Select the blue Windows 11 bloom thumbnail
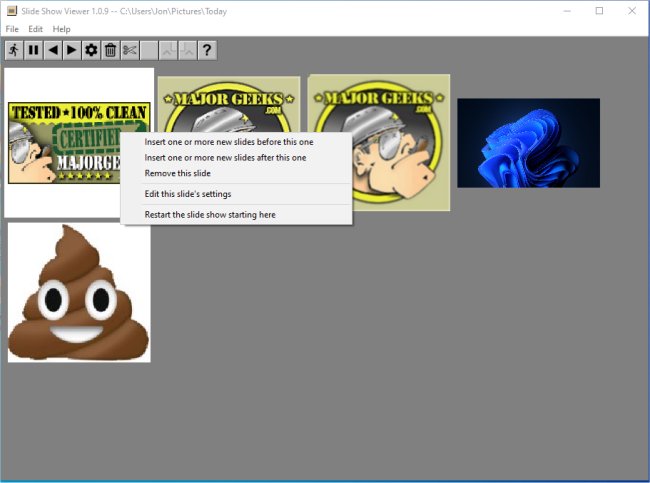Viewport: 650px width, 483px height. 529,143
